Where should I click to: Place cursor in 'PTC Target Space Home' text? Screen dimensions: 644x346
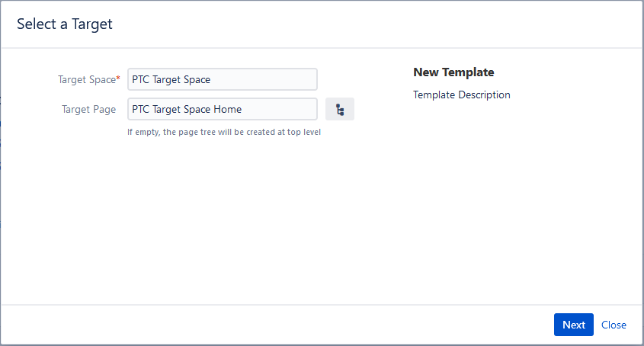click(187, 110)
